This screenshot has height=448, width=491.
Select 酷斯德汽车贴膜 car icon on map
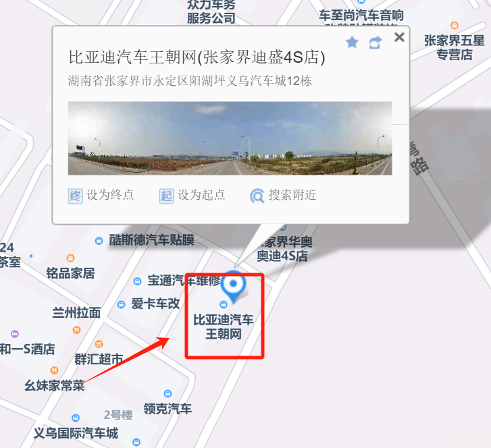(x=99, y=241)
